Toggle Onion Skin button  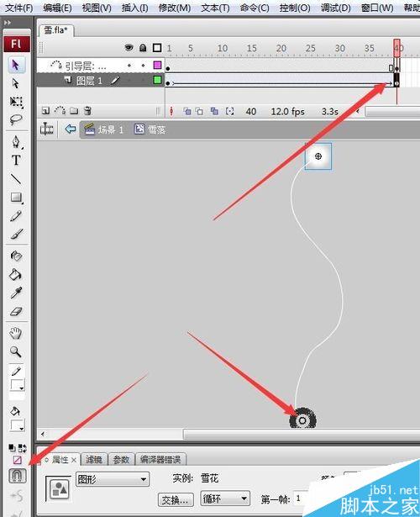[x=187, y=112]
